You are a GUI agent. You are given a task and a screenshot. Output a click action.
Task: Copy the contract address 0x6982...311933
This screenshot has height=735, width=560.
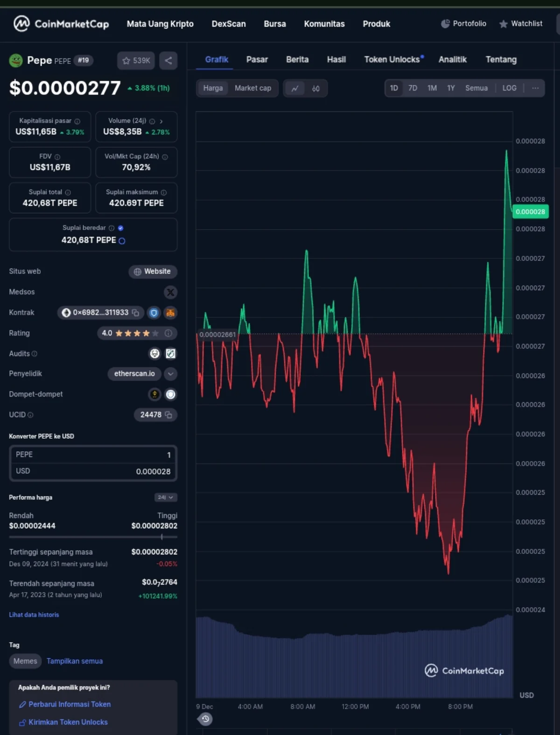[135, 313]
